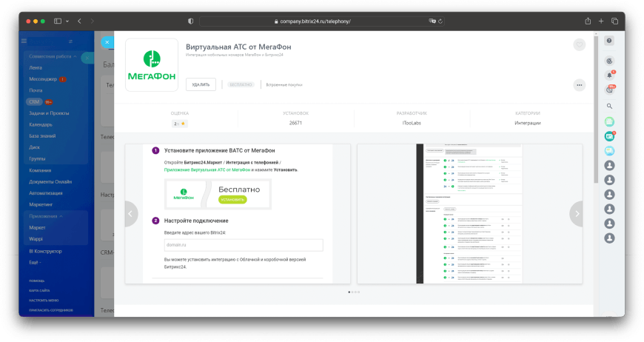644x342 pixels.
Task: Click translate icon in address bar
Action: 432,21
